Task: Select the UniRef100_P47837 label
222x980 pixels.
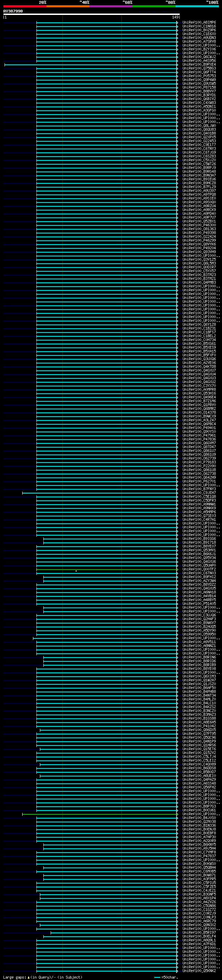Action: (199, 856)
